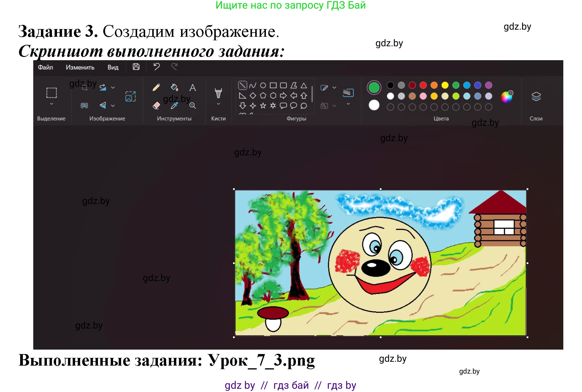Open the Вид menu

[x=113, y=68]
